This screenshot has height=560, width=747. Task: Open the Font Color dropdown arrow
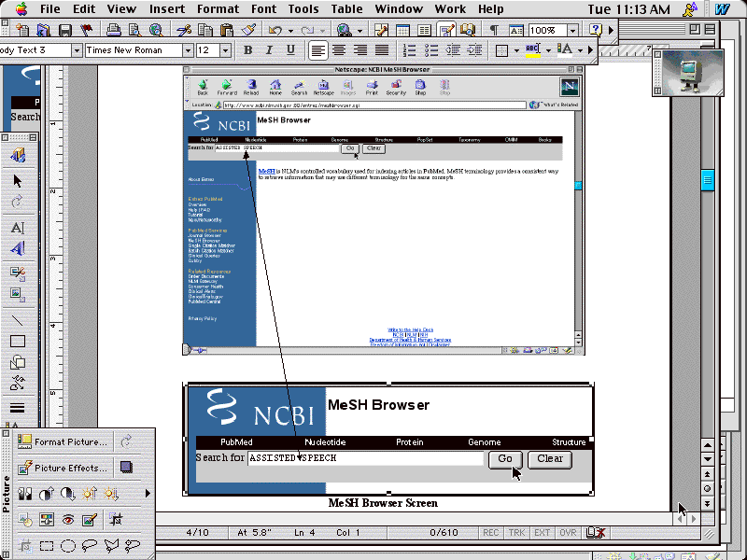click(580, 50)
